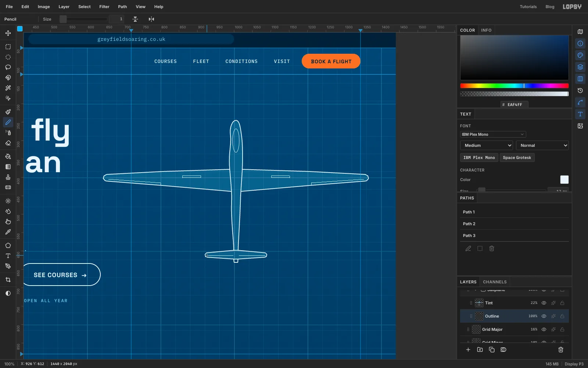Duplicate the selected layer
The width and height of the screenshot is (588, 368).
[492, 350]
